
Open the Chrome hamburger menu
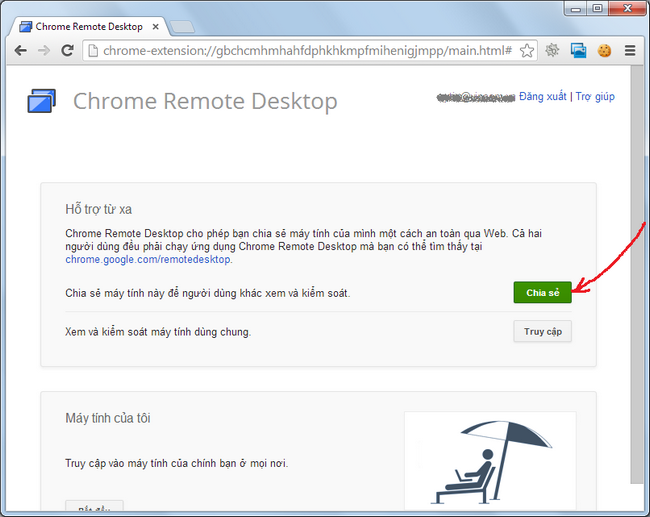pyautogui.click(x=630, y=50)
